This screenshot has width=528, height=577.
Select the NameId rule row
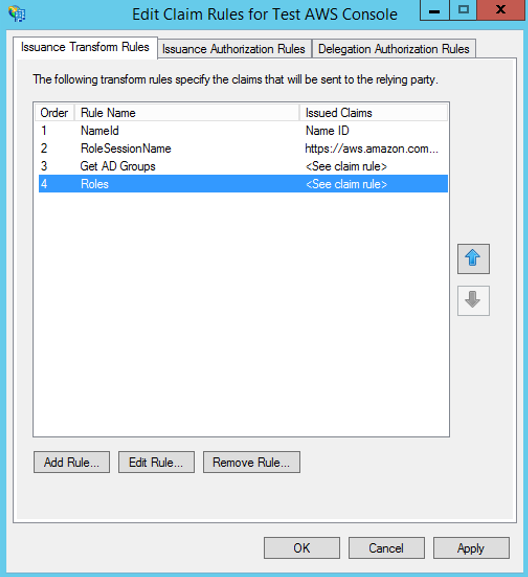pos(243,131)
